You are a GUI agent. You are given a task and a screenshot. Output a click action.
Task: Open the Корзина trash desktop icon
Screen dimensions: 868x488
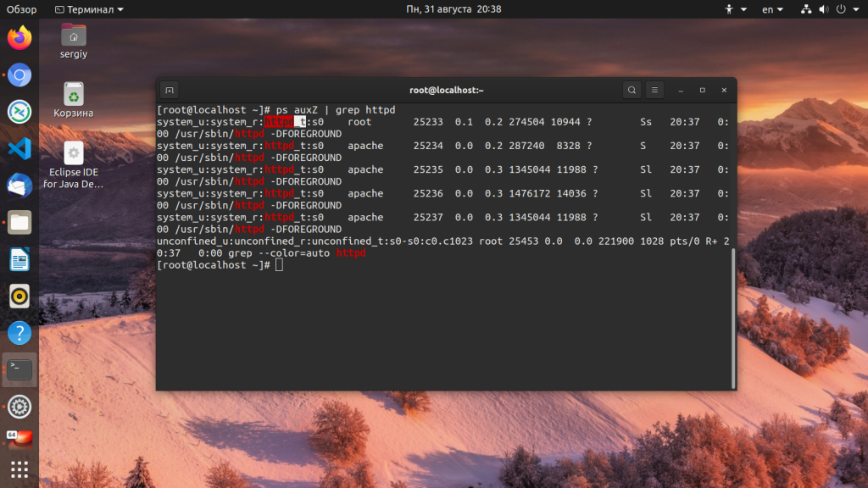(74, 100)
